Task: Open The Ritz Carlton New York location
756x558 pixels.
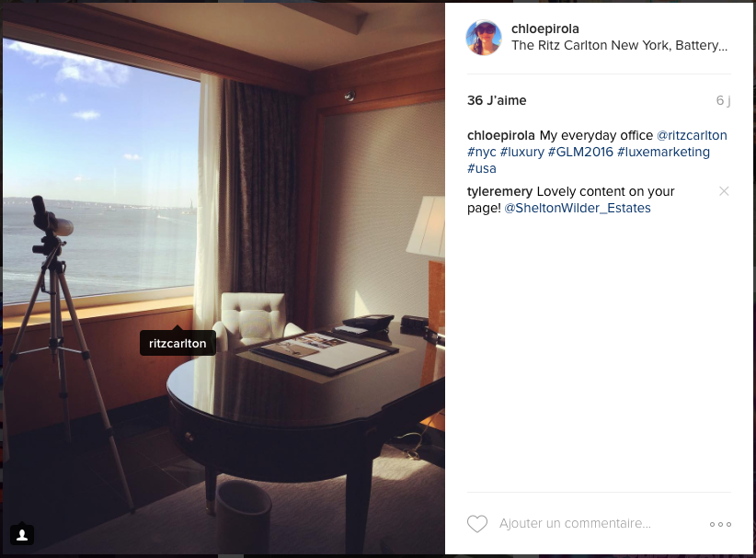Action: [x=619, y=45]
